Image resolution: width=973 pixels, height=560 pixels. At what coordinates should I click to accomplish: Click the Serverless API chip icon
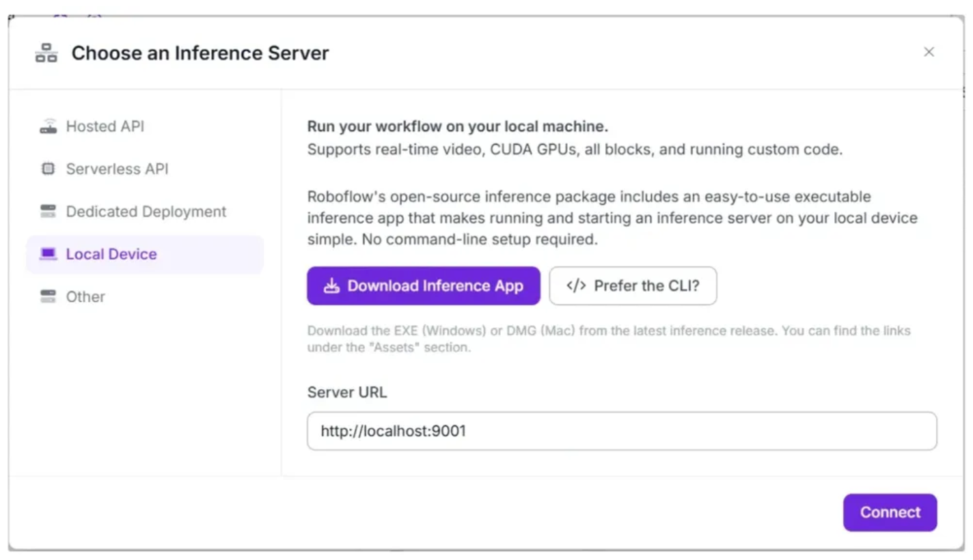tap(48, 169)
